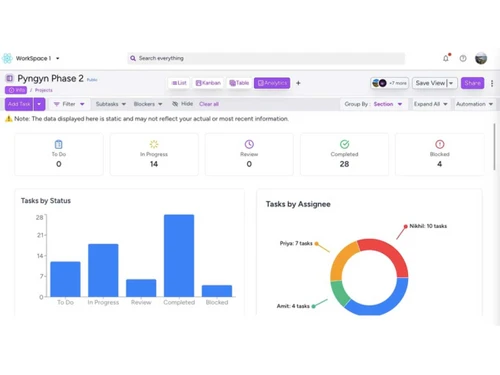The image size is (500, 375).
Task: Click the workspace logo icon
Action: (x=7, y=58)
